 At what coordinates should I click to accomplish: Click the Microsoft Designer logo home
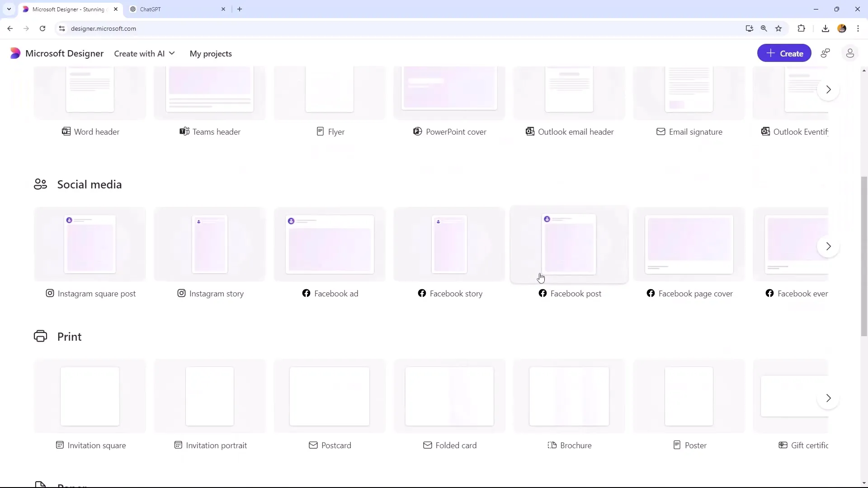[x=14, y=53]
